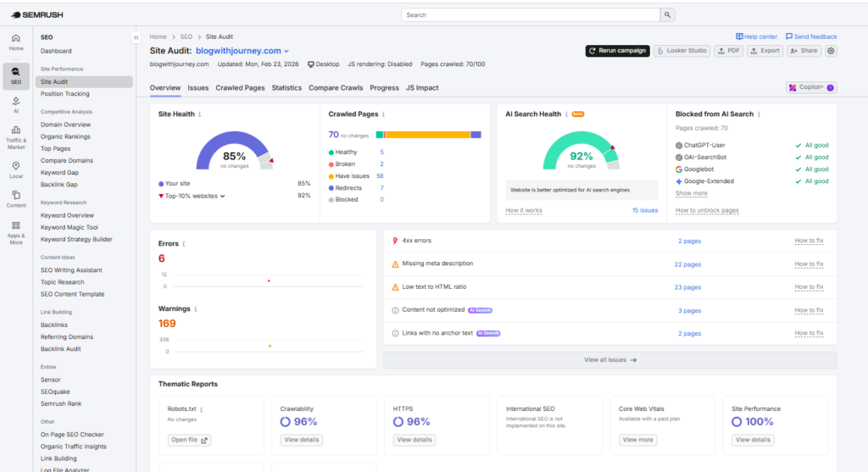This screenshot has height=472, width=868.
Task: Click the Semrush logo
Action: [x=37, y=15]
